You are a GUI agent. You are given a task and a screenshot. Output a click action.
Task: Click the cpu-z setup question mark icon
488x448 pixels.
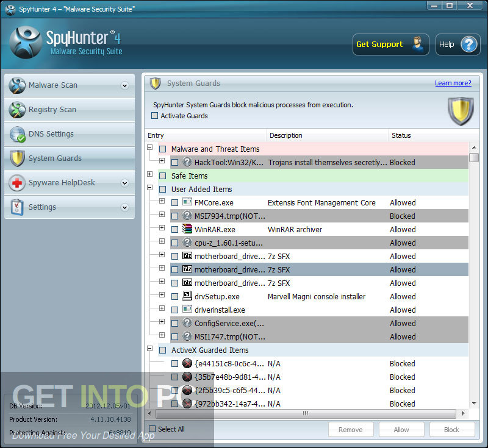point(187,242)
